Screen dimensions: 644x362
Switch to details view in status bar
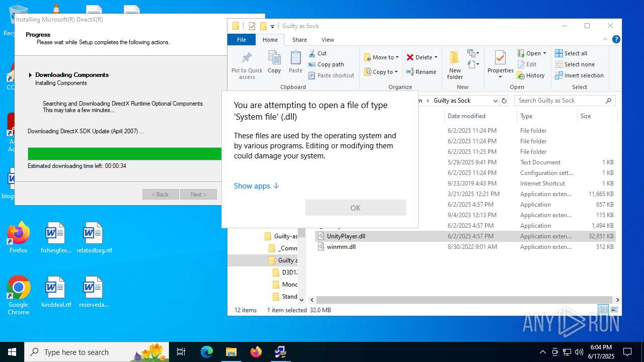tap(603, 310)
